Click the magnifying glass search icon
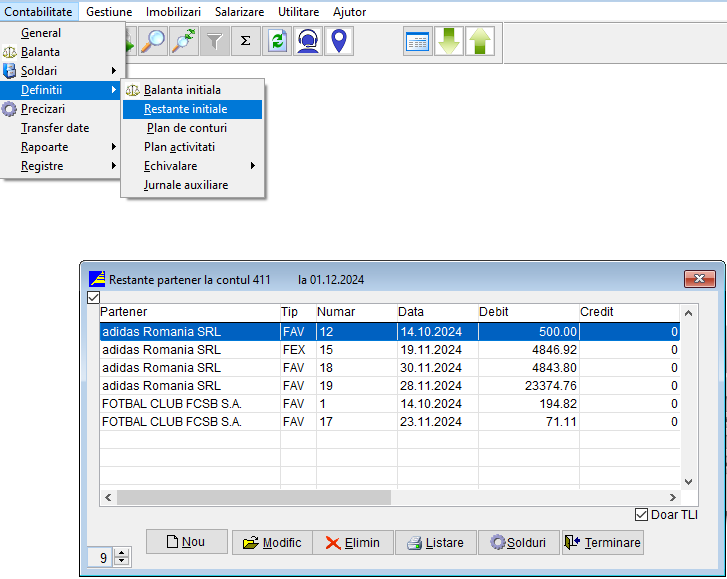The image size is (727, 579). [x=153, y=41]
